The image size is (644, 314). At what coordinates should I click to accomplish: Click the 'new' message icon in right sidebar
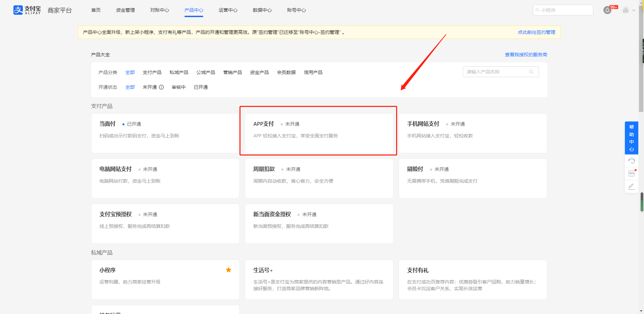coord(631,173)
